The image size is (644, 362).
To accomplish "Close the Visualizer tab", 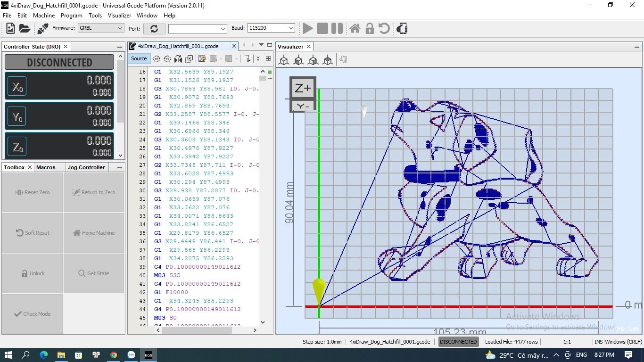I will click(309, 47).
